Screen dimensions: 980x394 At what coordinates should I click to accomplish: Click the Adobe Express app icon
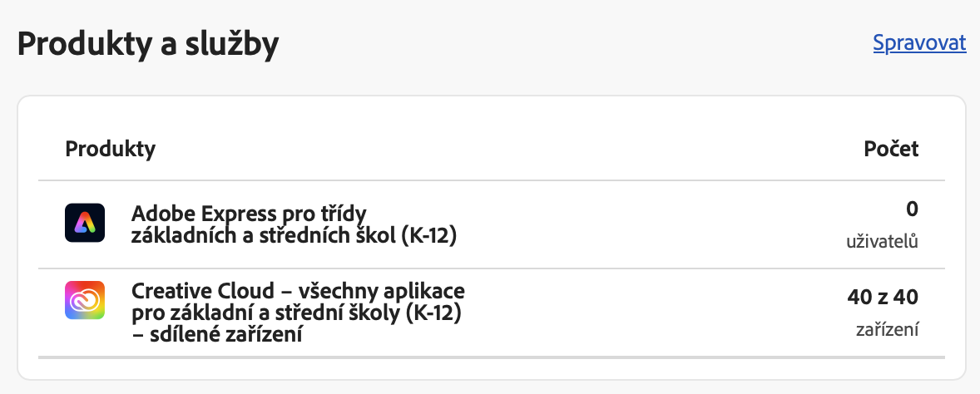pyautogui.click(x=85, y=223)
